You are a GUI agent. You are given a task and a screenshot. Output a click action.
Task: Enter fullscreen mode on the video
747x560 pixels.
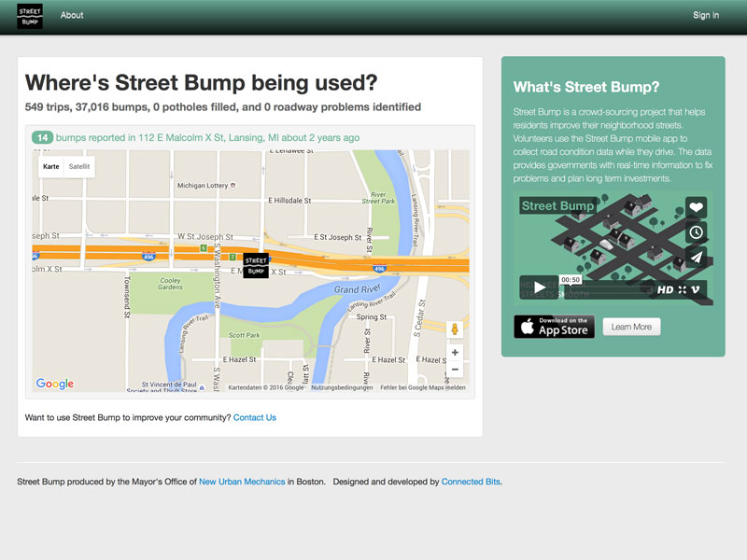point(683,290)
